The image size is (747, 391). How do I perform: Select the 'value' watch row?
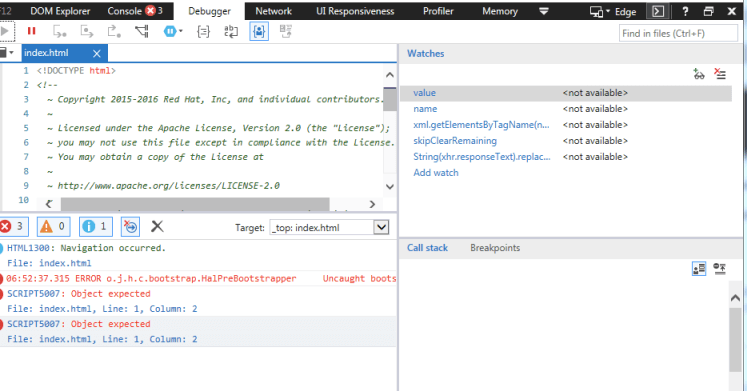pos(566,93)
